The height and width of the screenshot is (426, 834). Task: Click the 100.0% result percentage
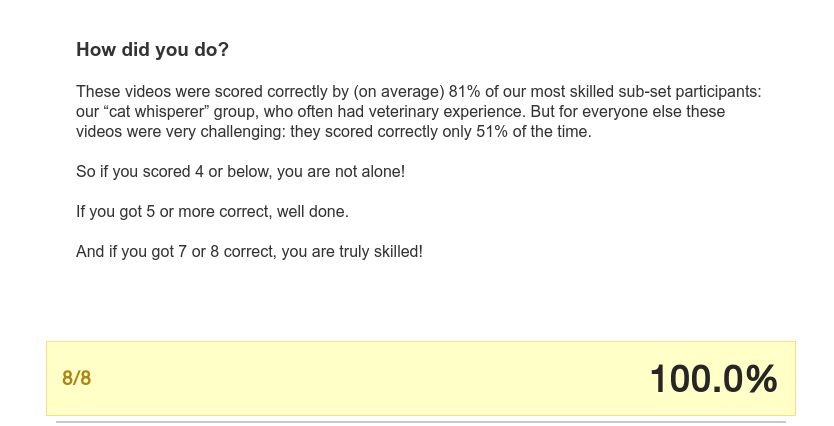pyautogui.click(x=713, y=379)
